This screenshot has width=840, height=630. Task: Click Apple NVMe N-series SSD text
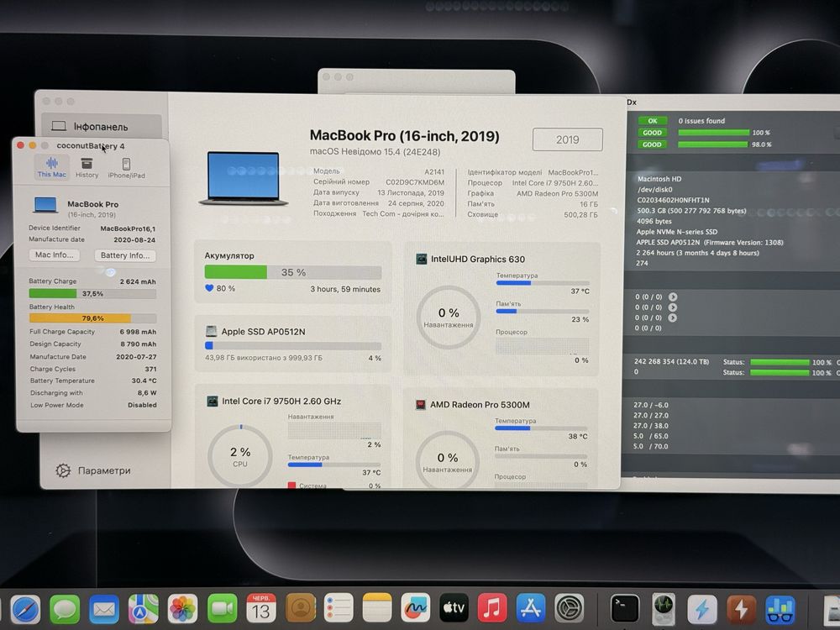[676, 232]
